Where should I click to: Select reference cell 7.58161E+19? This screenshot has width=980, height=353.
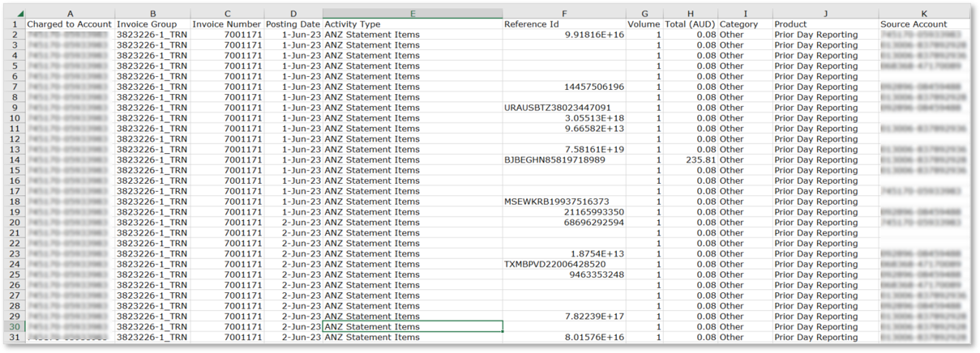click(564, 150)
